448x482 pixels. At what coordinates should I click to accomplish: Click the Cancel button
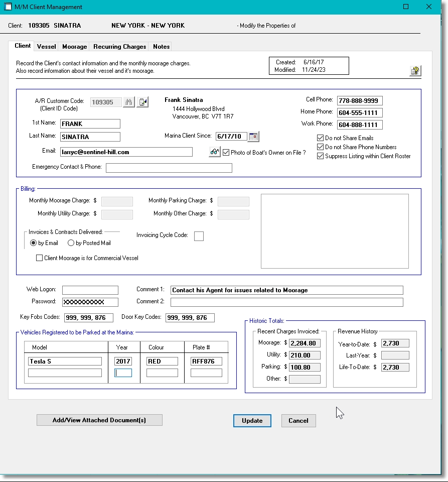298,421
